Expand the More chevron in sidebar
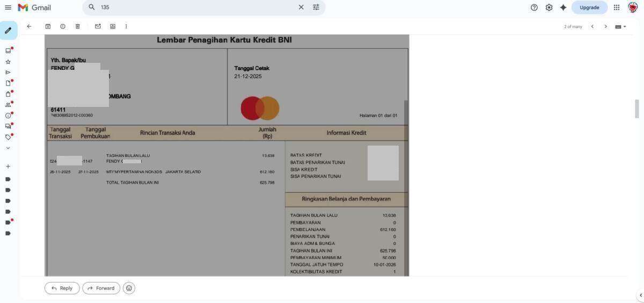Screen dimensions: 644x303 tap(8, 148)
